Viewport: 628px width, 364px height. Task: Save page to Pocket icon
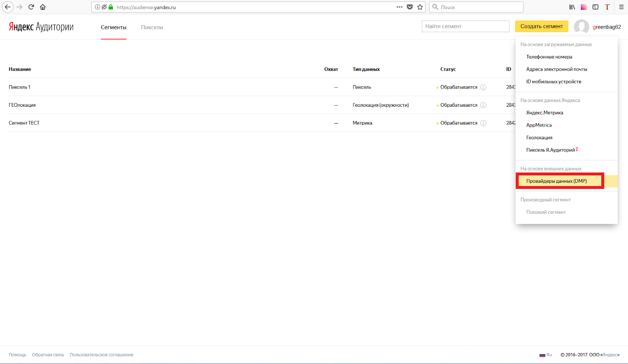410,7
